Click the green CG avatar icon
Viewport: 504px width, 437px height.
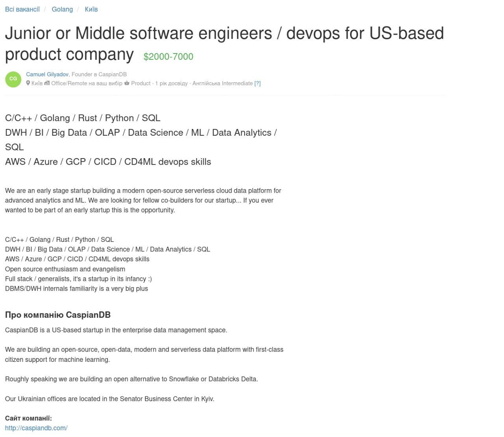tap(13, 79)
